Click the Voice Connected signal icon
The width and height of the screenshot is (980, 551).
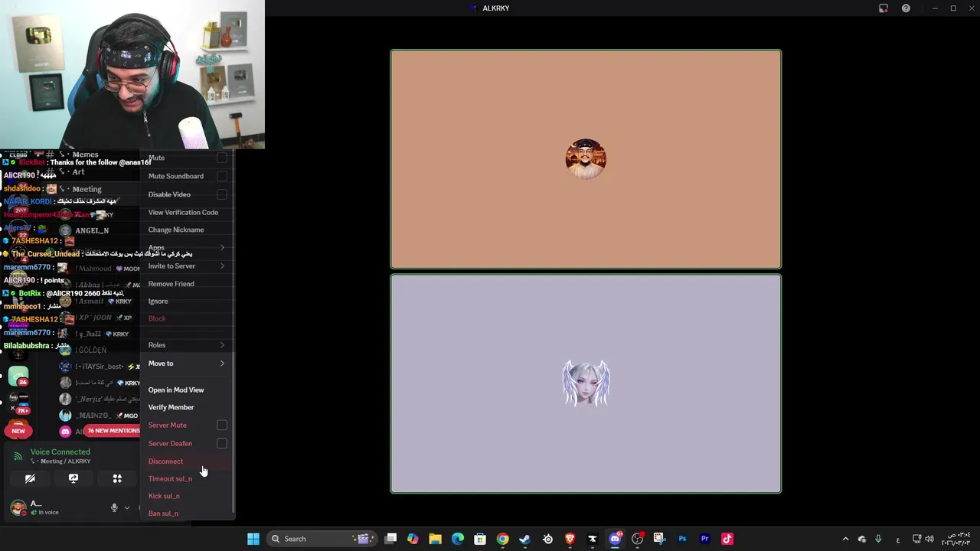pyautogui.click(x=18, y=456)
